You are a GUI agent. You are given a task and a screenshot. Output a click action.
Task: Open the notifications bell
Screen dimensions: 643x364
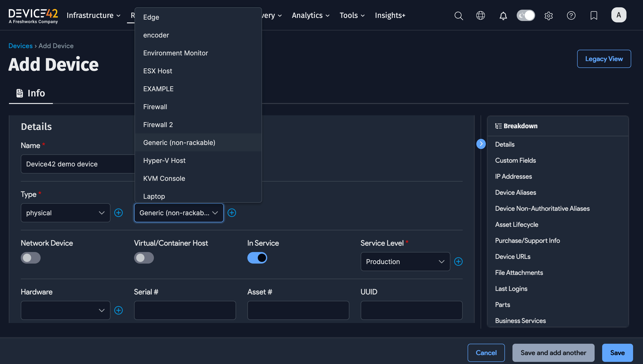pos(503,16)
